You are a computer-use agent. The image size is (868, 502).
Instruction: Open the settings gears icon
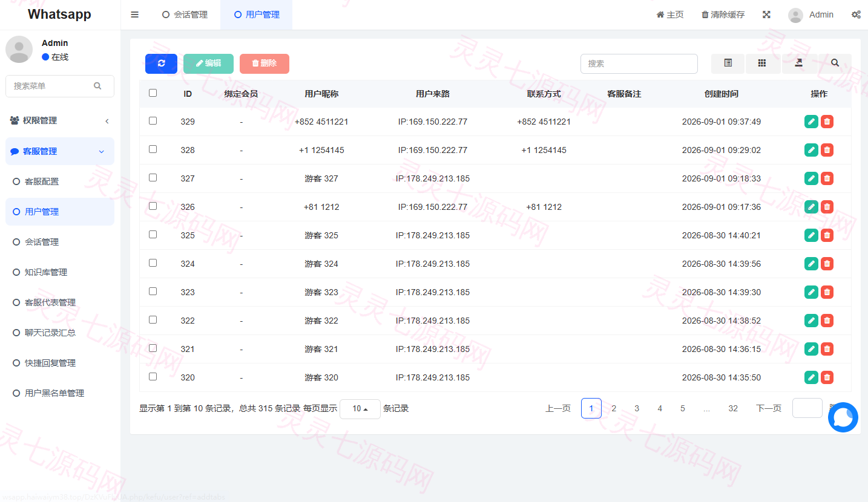(x=856, y=15)
